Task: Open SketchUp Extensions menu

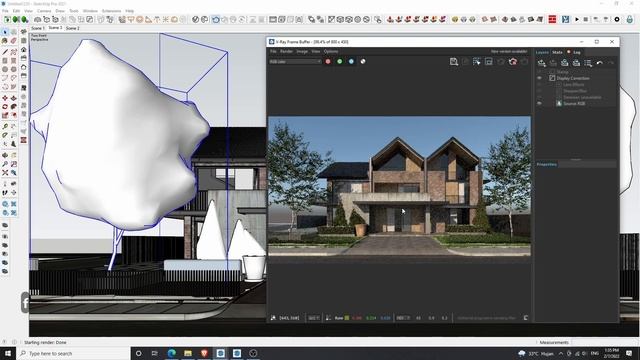Action: tap(111, 11)
